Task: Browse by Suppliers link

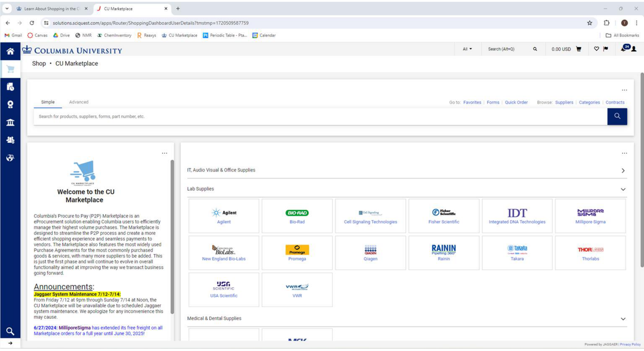Action: (x=564, y=102)
